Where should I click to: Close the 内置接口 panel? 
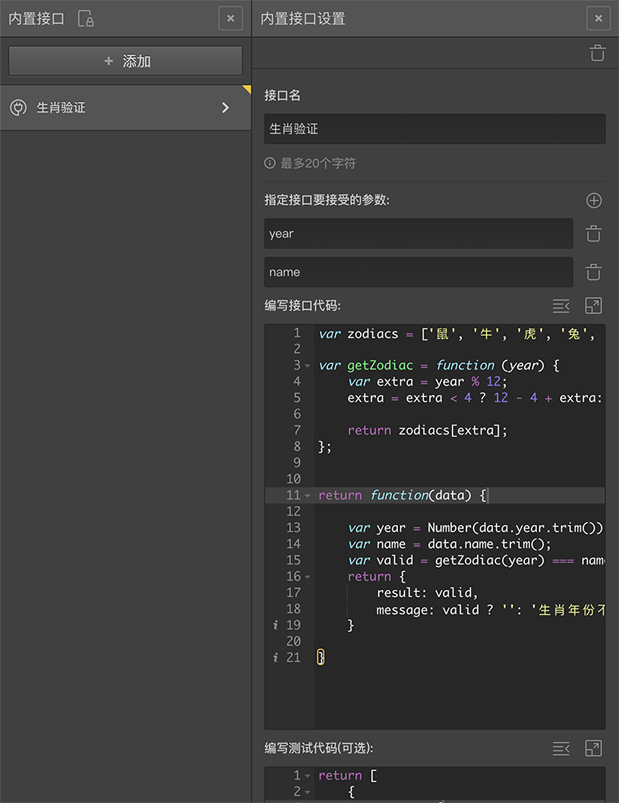(x=230, y=18)
